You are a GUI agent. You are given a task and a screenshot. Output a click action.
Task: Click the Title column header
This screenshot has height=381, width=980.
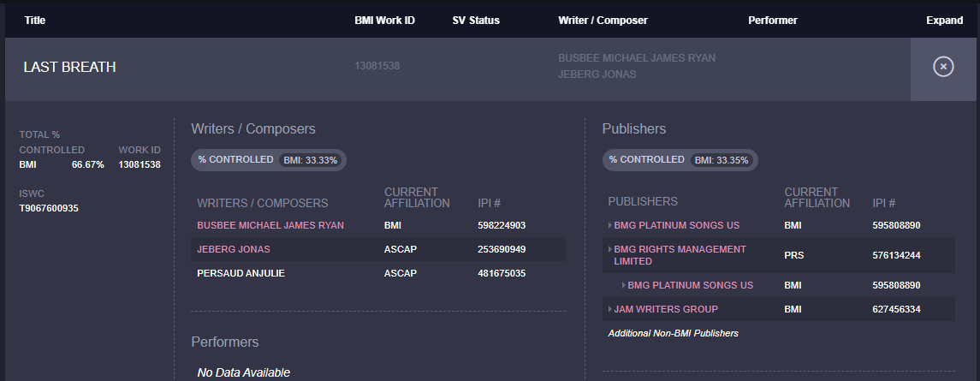point(35,20)
